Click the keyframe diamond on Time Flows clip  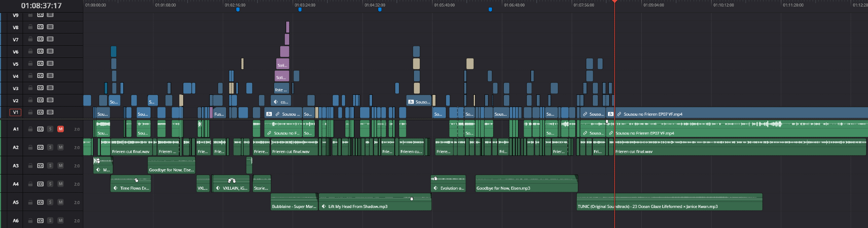click(116, 188)
